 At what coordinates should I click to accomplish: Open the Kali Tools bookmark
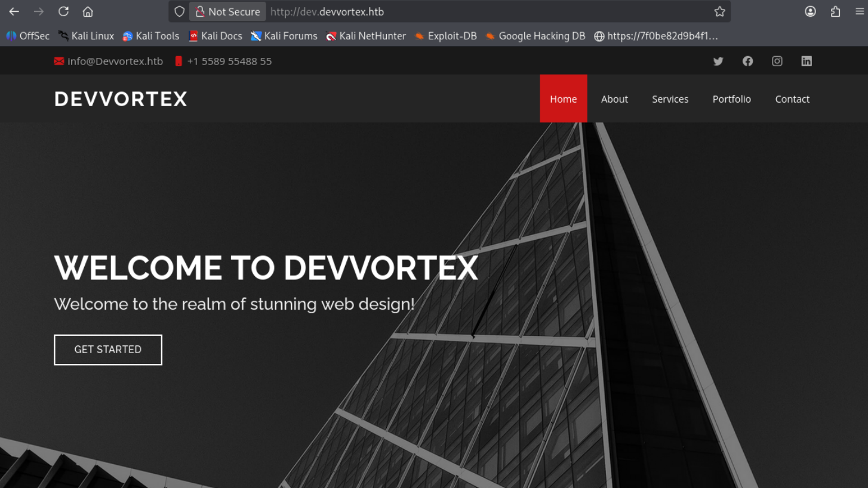tap(151, 36)
